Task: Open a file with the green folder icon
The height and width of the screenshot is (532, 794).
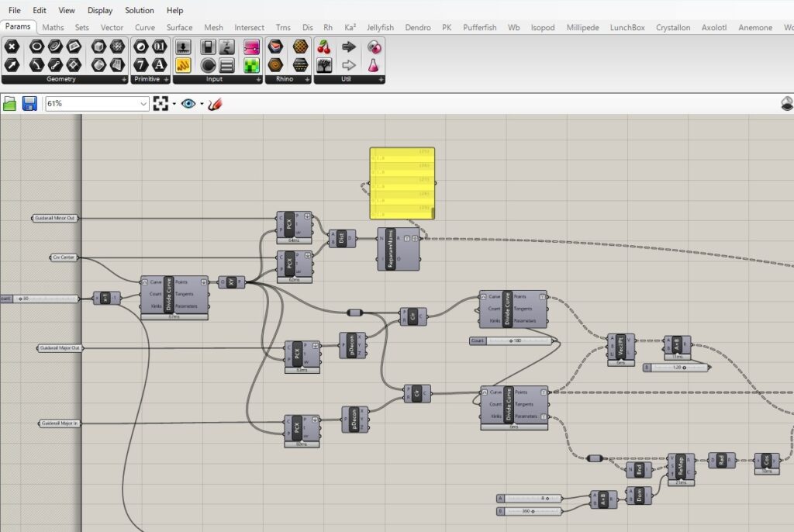Action: click(x=9, y=104)
